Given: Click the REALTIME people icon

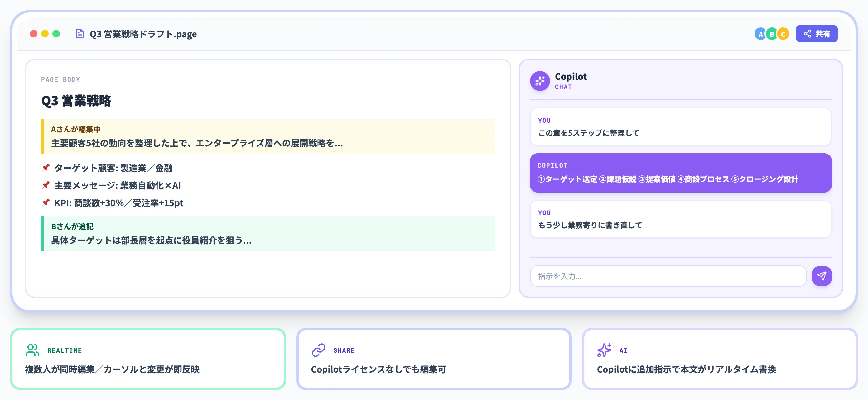Looking at the screenshot, I should coord(32,350).
